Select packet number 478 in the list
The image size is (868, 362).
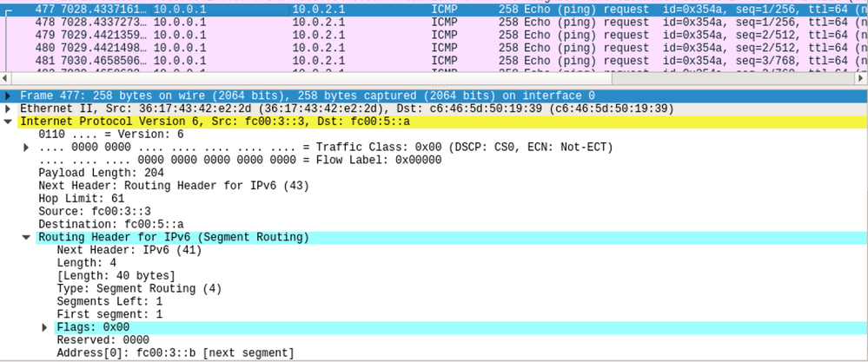[x=434, y=22]
